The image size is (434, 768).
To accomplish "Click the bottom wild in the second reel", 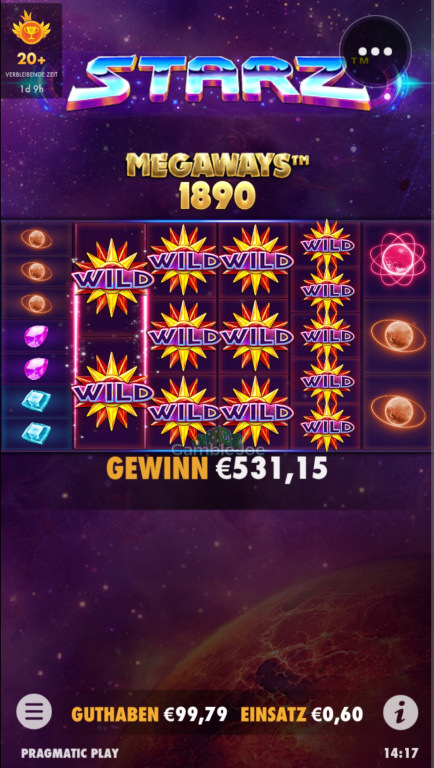I will [110, 391].
